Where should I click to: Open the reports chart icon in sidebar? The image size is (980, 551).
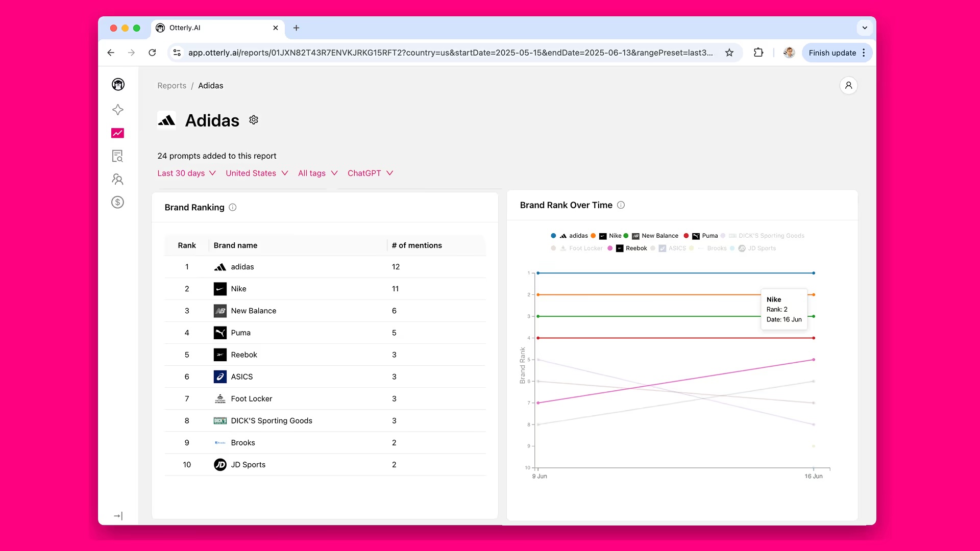(x=118, y=133)
